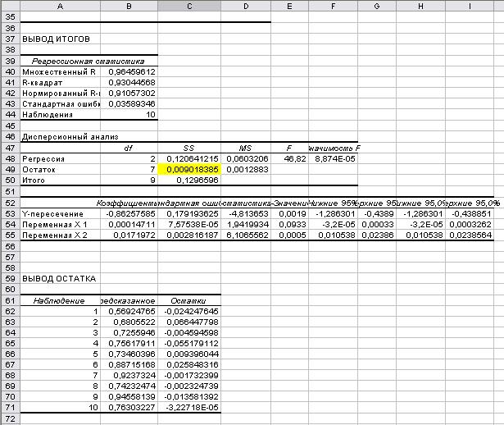Select the residual -3,22718E-05
The image size is (504, 425).
[189, 407]
